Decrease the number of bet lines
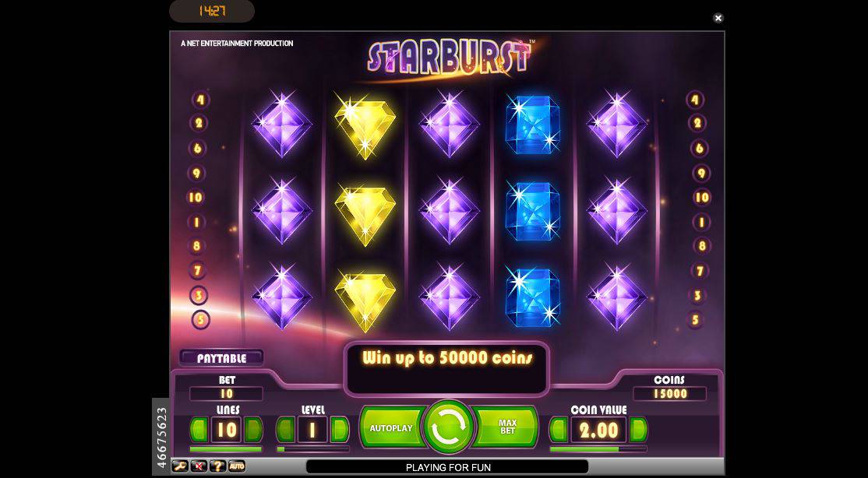Image resolution: width=868 pixels, height=478 pixels. click(x=199, y=430)
